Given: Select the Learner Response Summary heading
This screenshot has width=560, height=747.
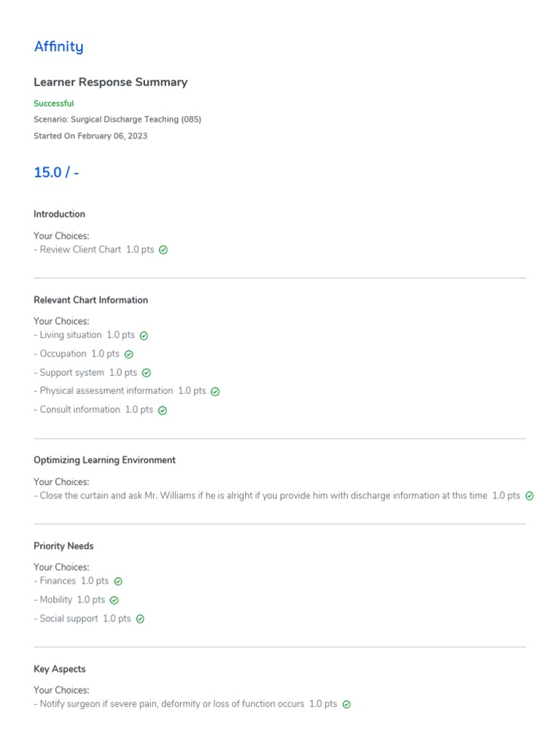Looking at the screenshot, I should click(110, 82).
